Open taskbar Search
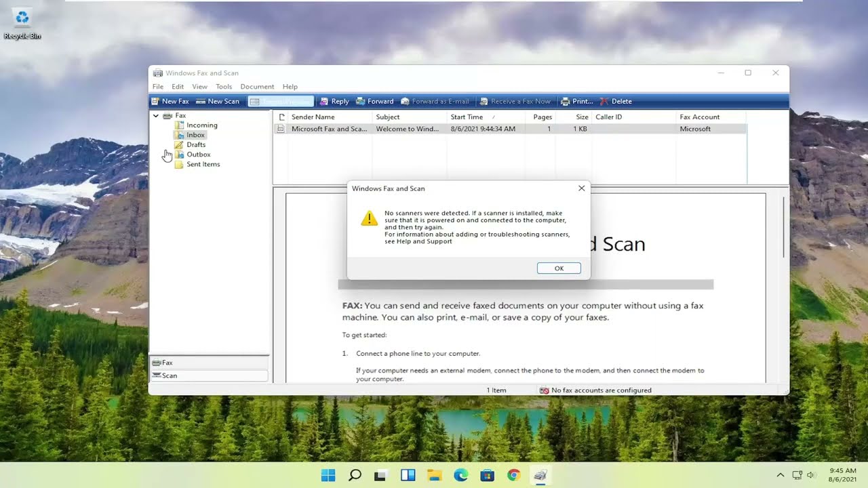The image size is (868, 488). (355, 475)
